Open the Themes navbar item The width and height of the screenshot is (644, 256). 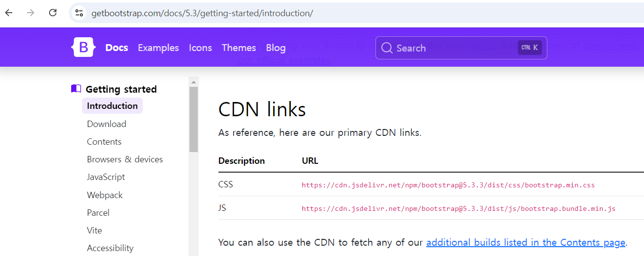(239, 48)
